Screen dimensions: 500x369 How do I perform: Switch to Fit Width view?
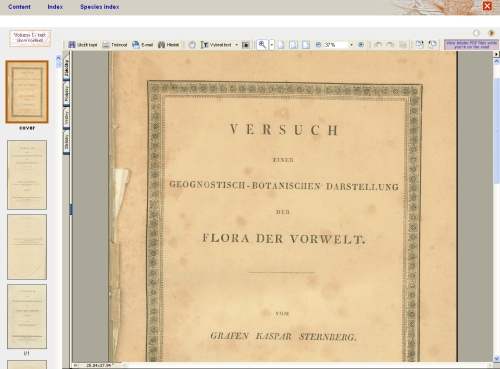(x=306, y=45)
